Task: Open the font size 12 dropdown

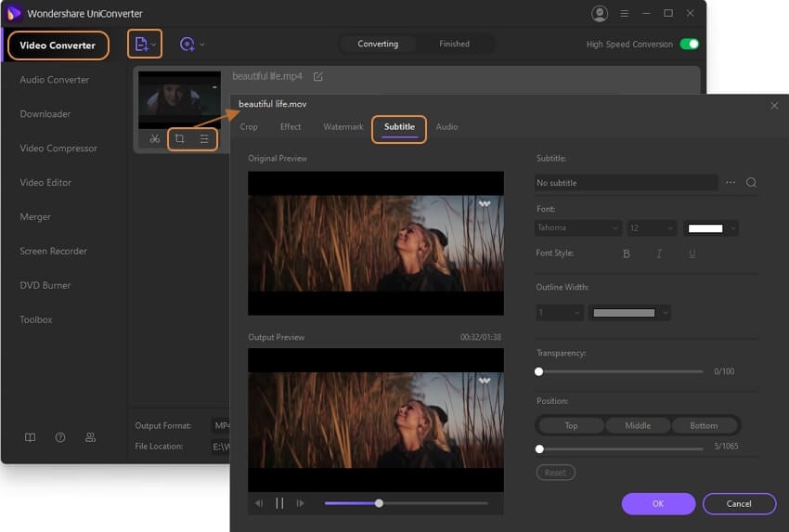Action: point(652,228)
